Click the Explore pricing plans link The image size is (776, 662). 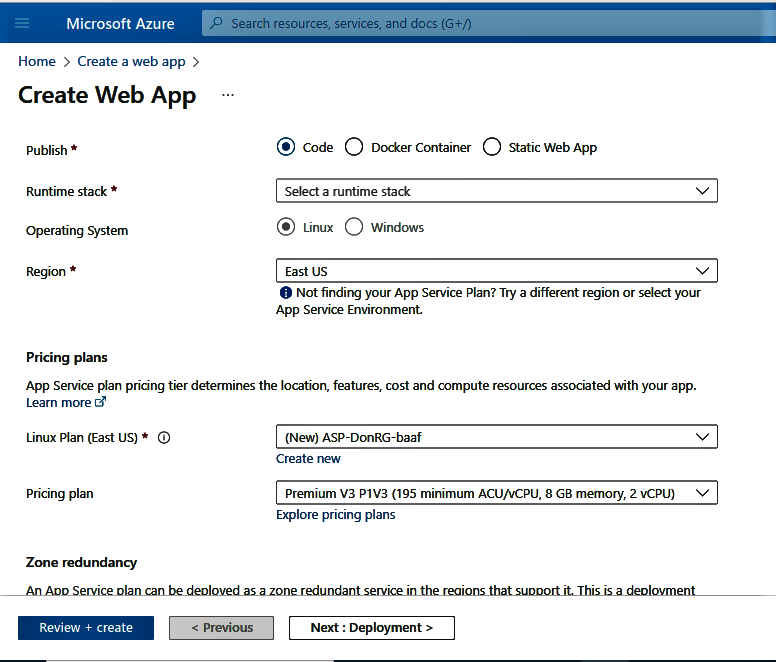click(335, 515)
